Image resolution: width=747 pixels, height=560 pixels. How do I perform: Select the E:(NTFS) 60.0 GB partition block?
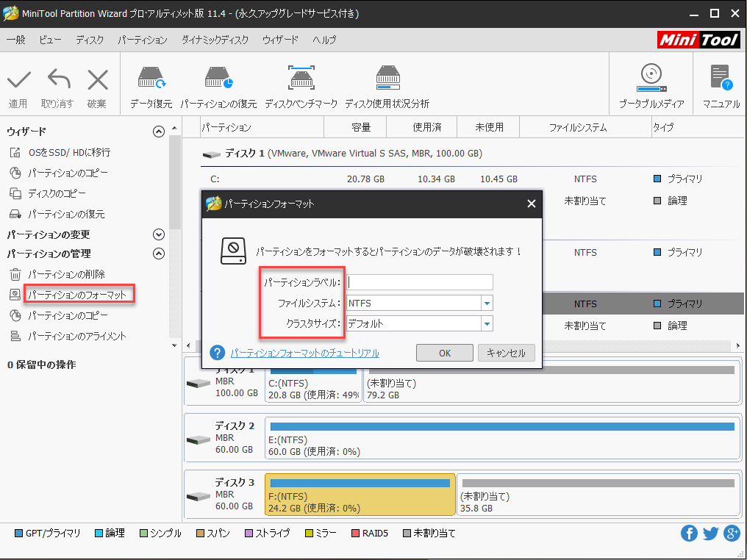(x=501, y=437)
